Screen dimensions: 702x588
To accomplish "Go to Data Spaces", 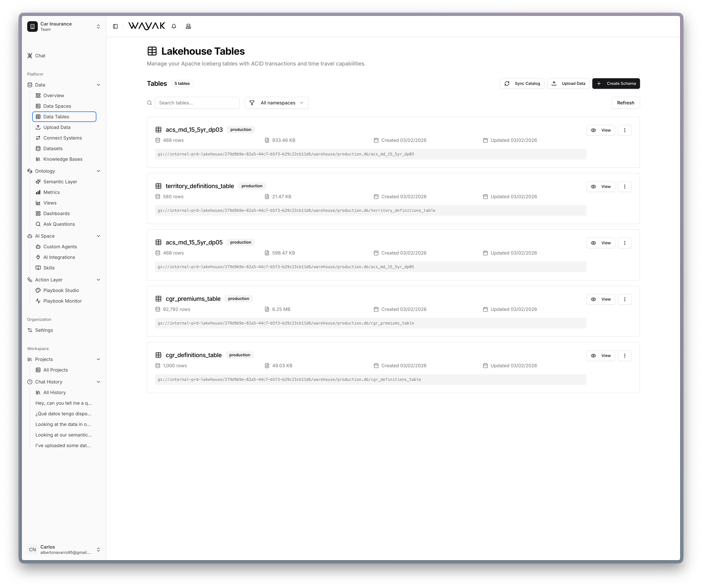I will pos(64,106).
